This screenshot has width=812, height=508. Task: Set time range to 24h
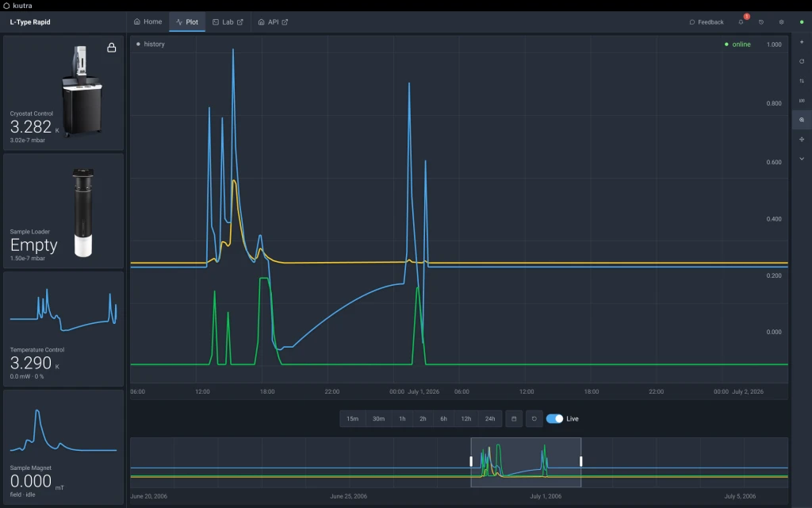click(x=490, y=419)
